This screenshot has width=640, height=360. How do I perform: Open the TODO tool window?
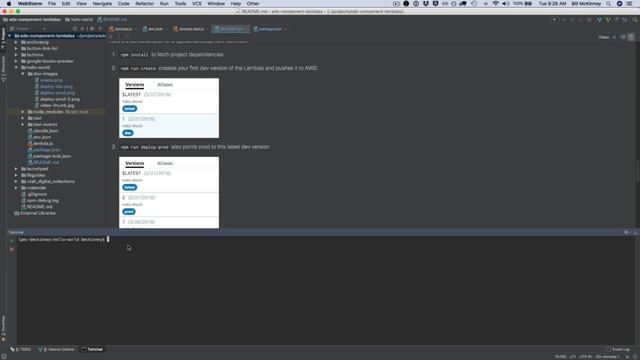[20, 349]
